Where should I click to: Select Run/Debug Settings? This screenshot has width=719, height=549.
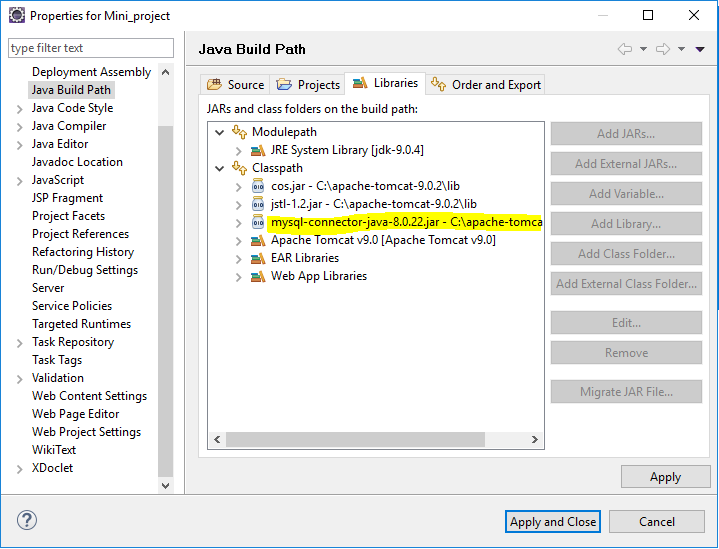click(x=85, y=270)
